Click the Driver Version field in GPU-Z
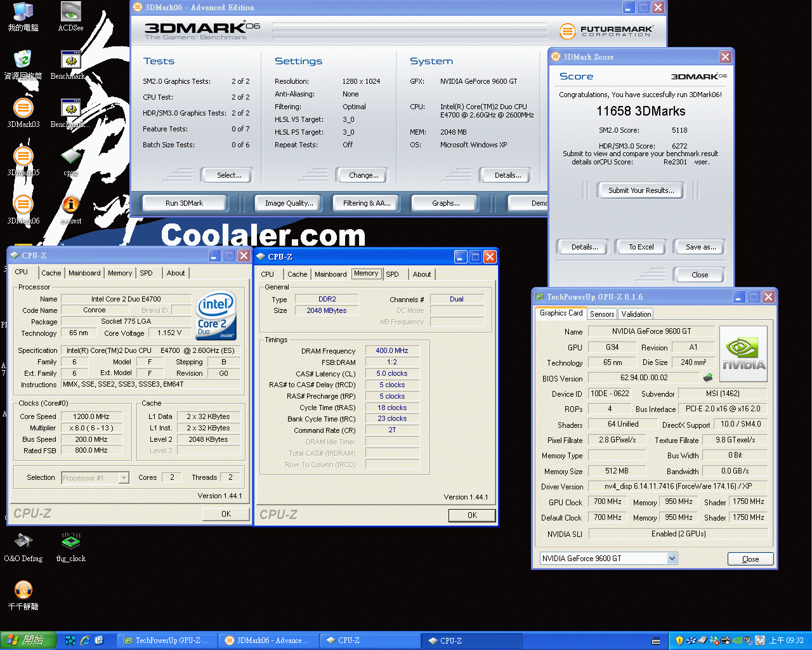Screen dimensions: 812x650 pyautogui.click(x=678, y=486)
